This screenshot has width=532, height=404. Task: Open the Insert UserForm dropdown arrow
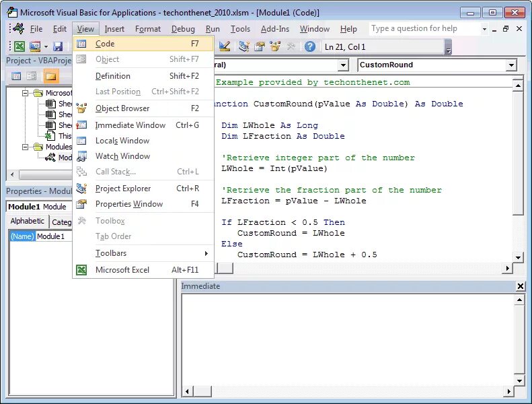click(46, 46)
